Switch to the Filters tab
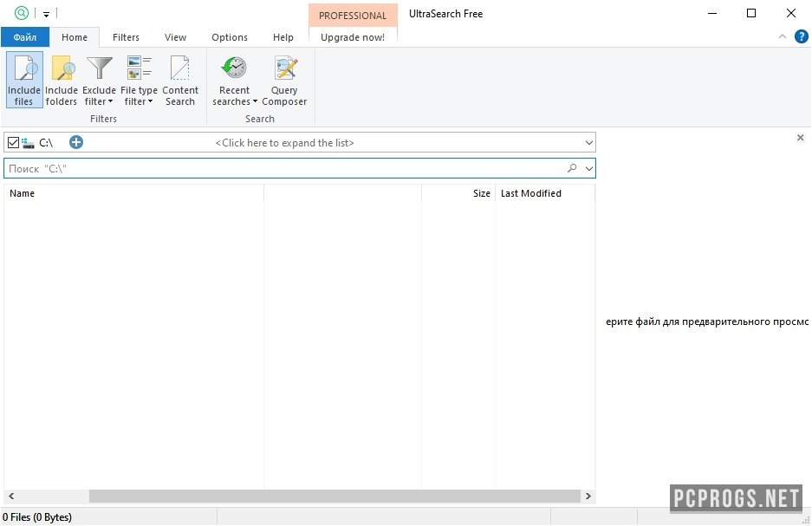This screenshot has height=526, width=812. click(126, 37)
